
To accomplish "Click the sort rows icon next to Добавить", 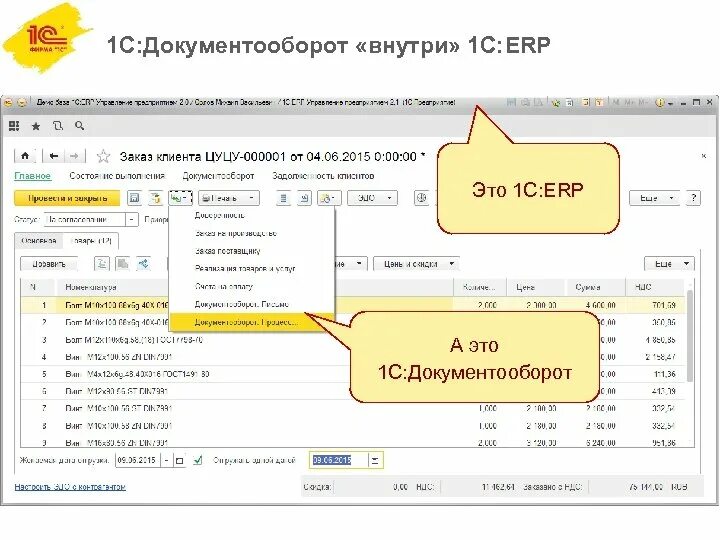I will [102, 264].
